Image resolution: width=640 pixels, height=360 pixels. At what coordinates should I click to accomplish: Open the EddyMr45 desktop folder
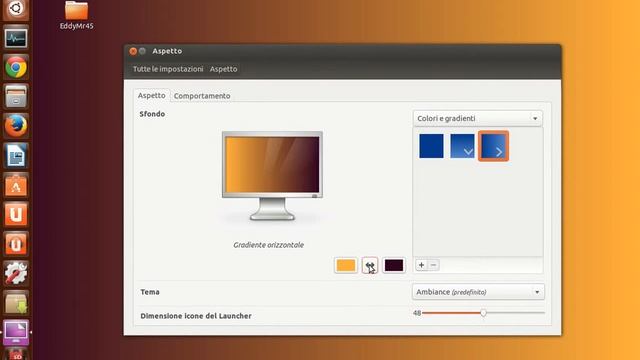point(76,16)
